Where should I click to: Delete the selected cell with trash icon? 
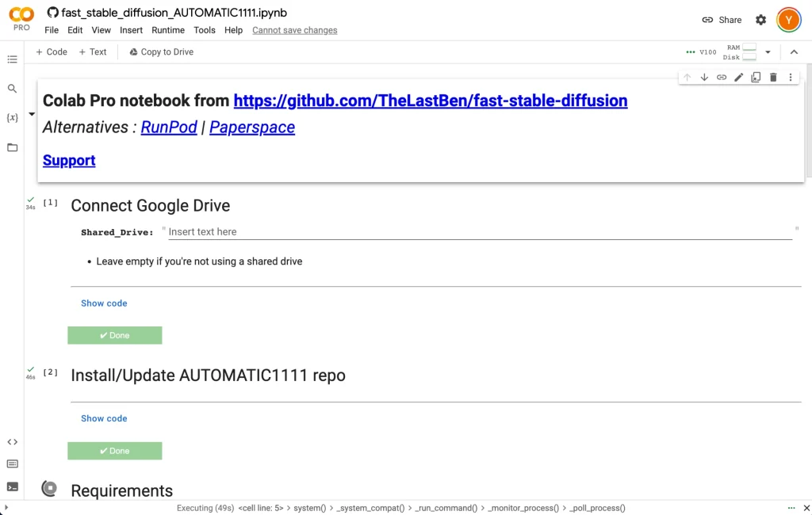tap(773, 77)
